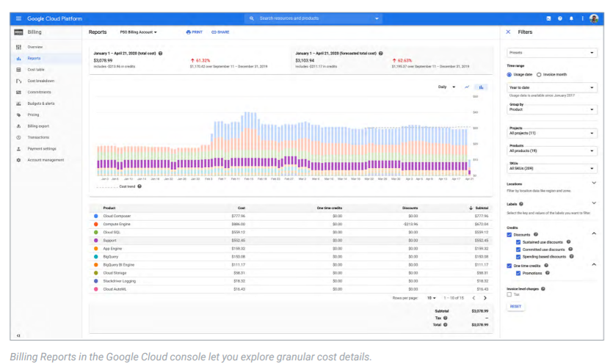This screenshot has height=364, width=613.
Task: Open the Reports menu item
Action: coord(34,58)
